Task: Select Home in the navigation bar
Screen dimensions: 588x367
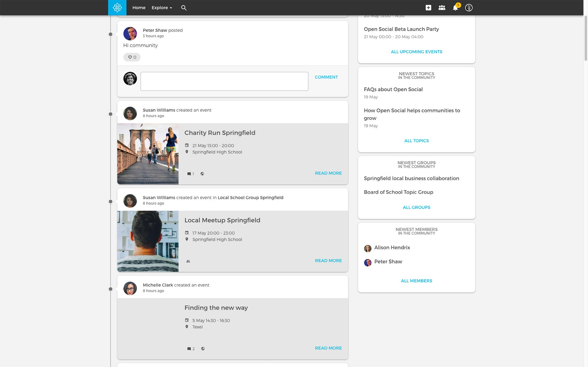Action: 139,7
